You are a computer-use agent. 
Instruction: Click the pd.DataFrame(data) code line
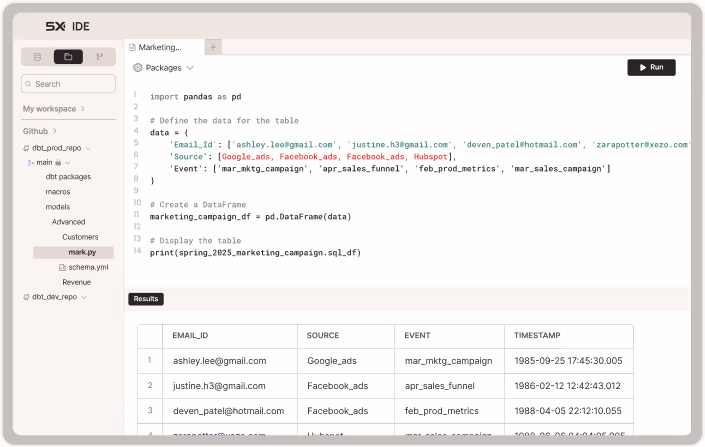point(250,217)
